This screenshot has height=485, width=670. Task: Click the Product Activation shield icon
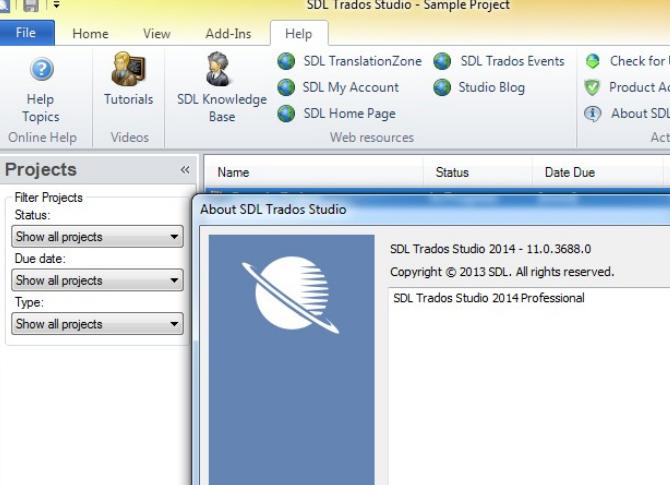(593, 87)
